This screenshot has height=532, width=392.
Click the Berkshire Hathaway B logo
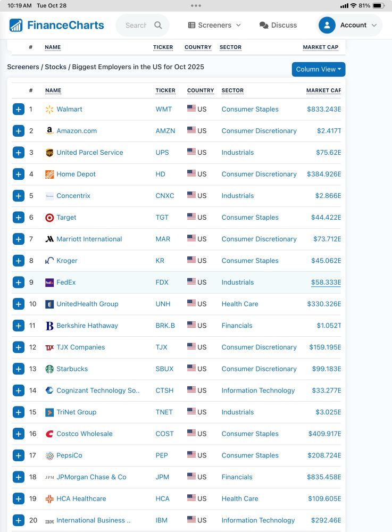coord(49,326)
